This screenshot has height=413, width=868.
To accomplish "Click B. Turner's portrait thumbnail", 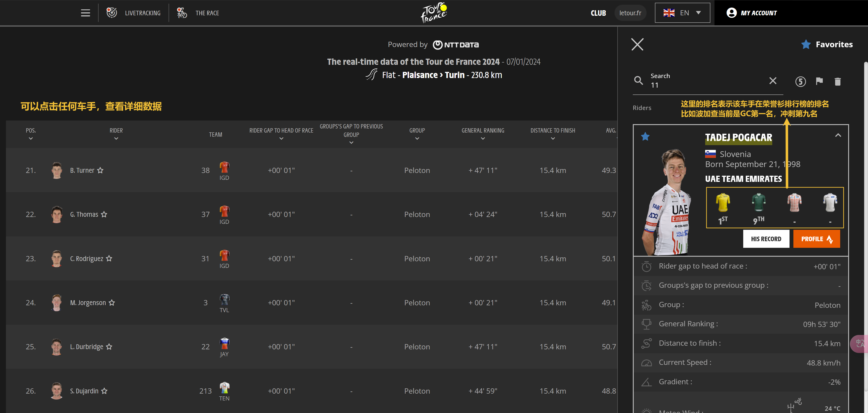I will 57,170.
